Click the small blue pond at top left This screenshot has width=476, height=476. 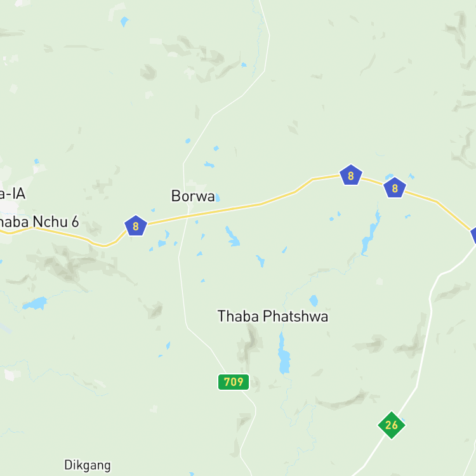coord(124,22)
